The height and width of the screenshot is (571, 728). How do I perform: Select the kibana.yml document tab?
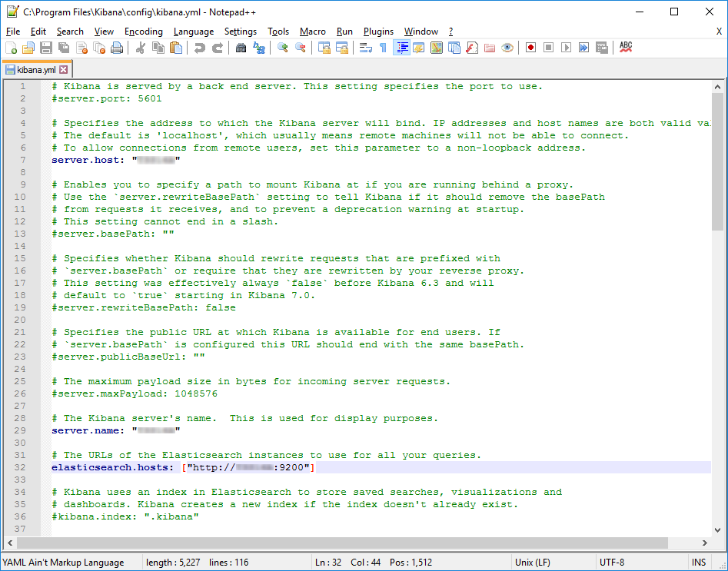(35, 70)
